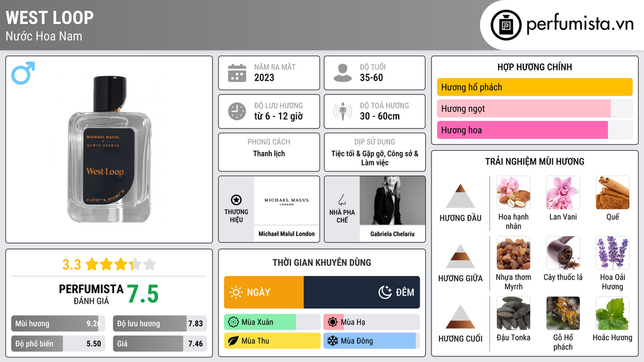Click the clock icon for Độ Lưu Hương
Viewport: 644px width, 362px height.
coord(237,111)
